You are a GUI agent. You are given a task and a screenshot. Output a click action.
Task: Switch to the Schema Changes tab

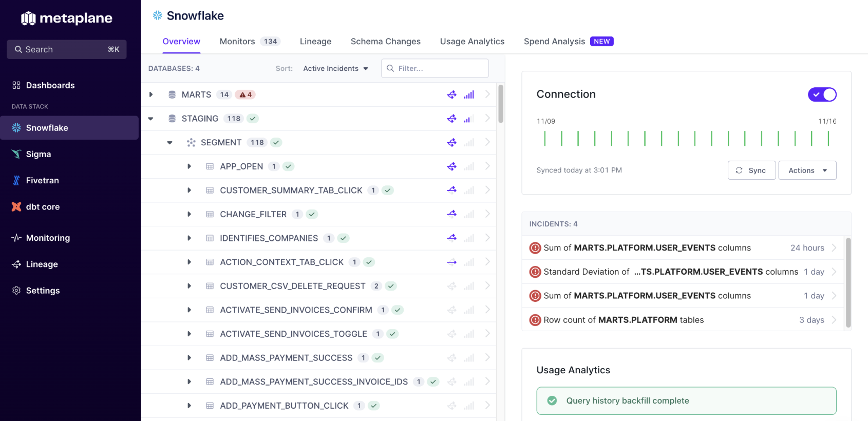click(x=385, y=42)
